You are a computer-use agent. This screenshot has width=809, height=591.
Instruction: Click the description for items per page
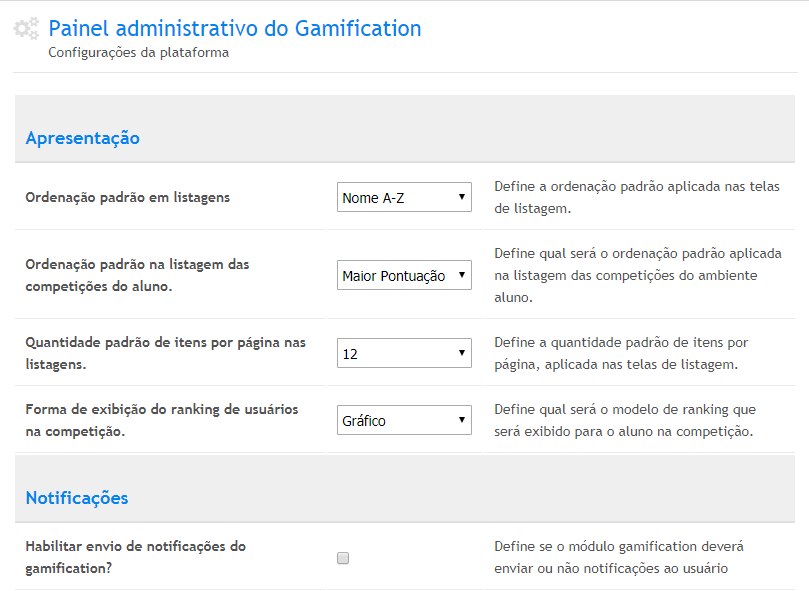coord(621,353)
